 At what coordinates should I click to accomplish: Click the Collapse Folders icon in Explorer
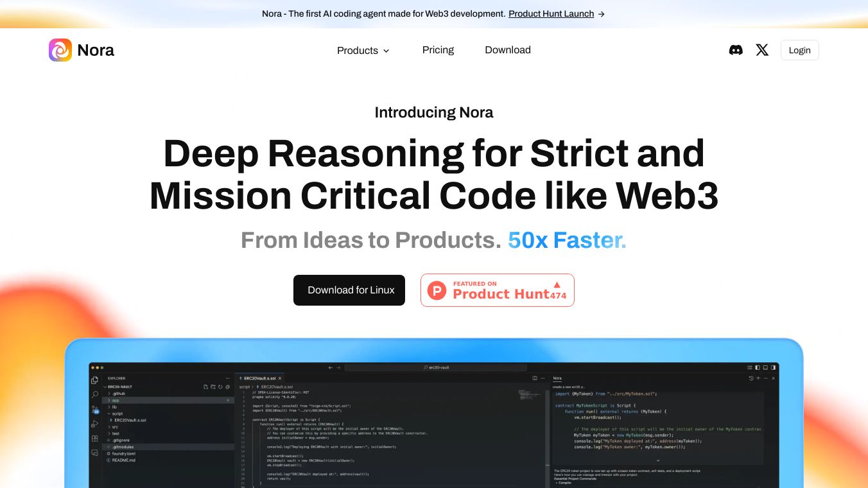pyautogui.click(x=227, y=387)
